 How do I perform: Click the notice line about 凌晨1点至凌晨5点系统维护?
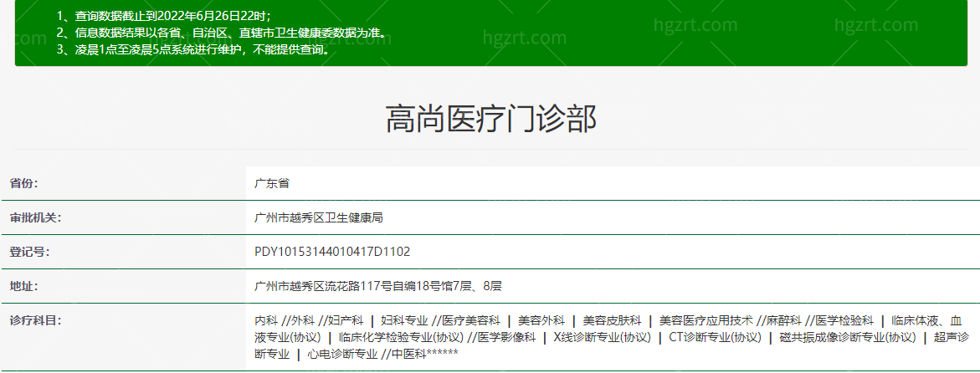[x=192, y=49]
